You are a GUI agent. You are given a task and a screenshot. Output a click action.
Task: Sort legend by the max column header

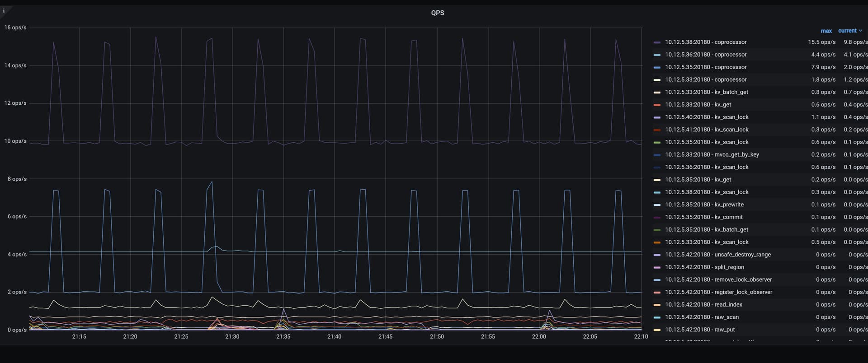click(826, 31)
